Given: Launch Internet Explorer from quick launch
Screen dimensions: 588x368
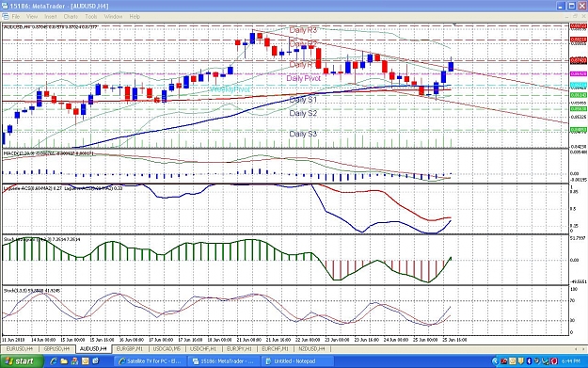Looking at the screenshot, I should point(54,361).
